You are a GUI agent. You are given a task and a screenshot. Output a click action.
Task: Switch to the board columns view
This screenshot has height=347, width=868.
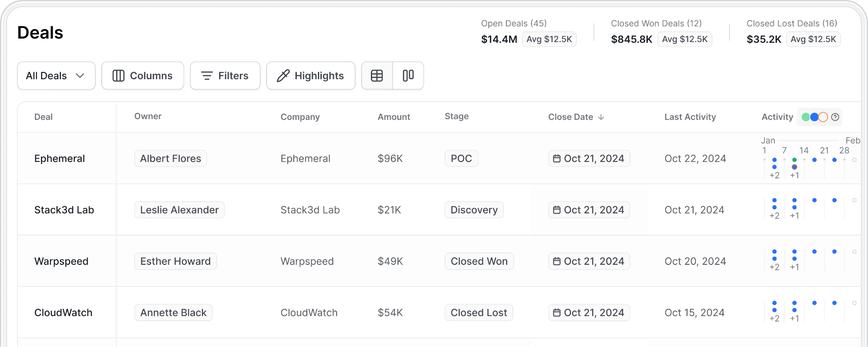pyautogui.click(x=408, y=76)
